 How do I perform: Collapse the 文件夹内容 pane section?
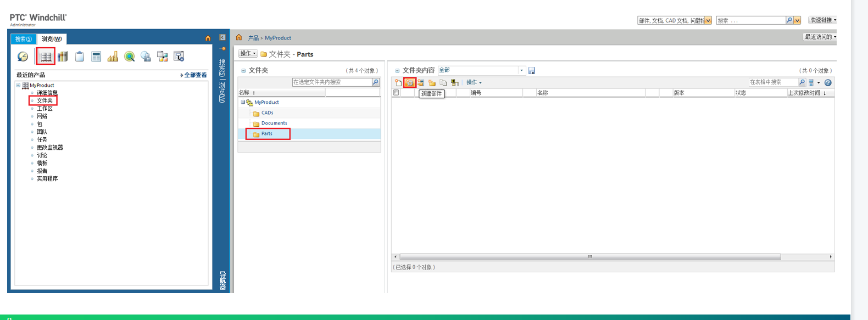[x=397, y=70]
